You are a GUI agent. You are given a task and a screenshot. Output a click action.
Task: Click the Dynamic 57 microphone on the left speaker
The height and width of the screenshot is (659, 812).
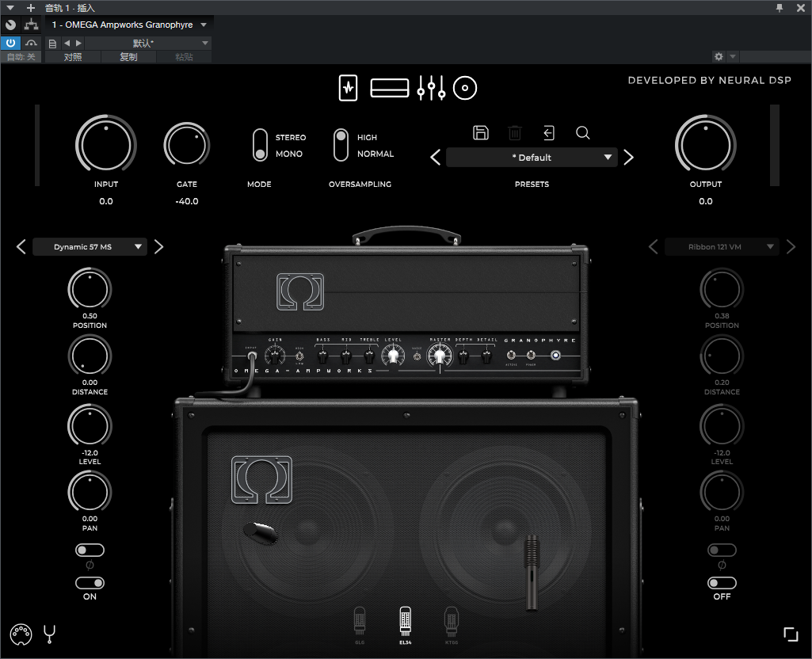261,533
